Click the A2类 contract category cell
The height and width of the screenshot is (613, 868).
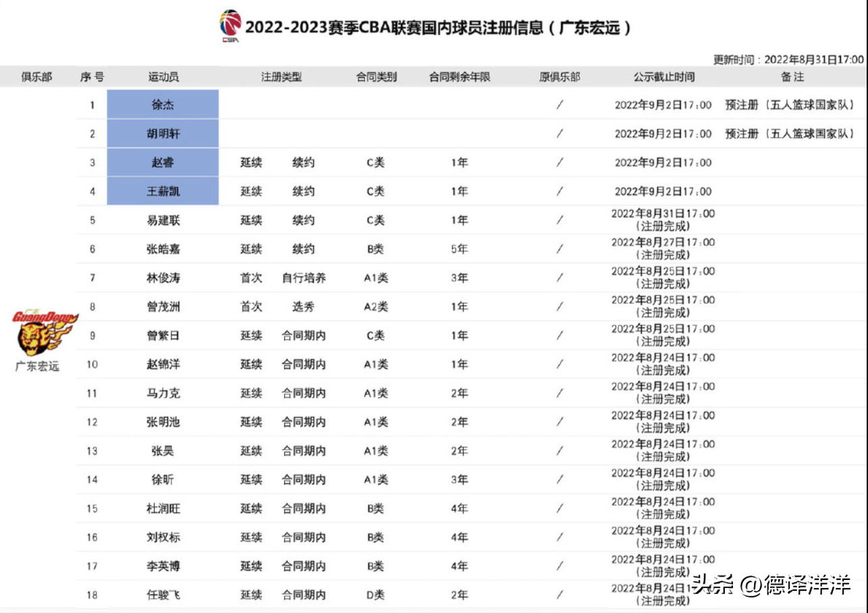(376, 306)
